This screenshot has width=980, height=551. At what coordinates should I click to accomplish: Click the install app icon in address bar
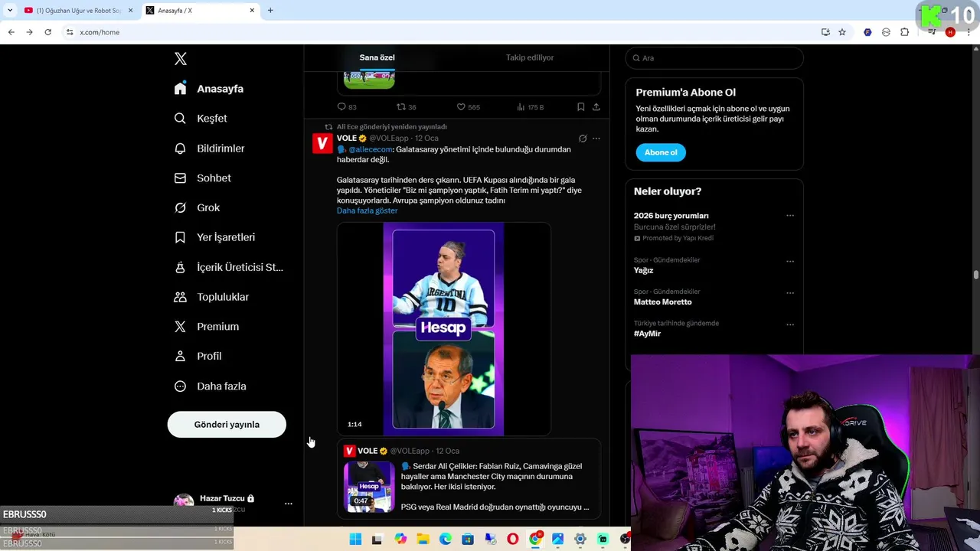click(825, 32)
